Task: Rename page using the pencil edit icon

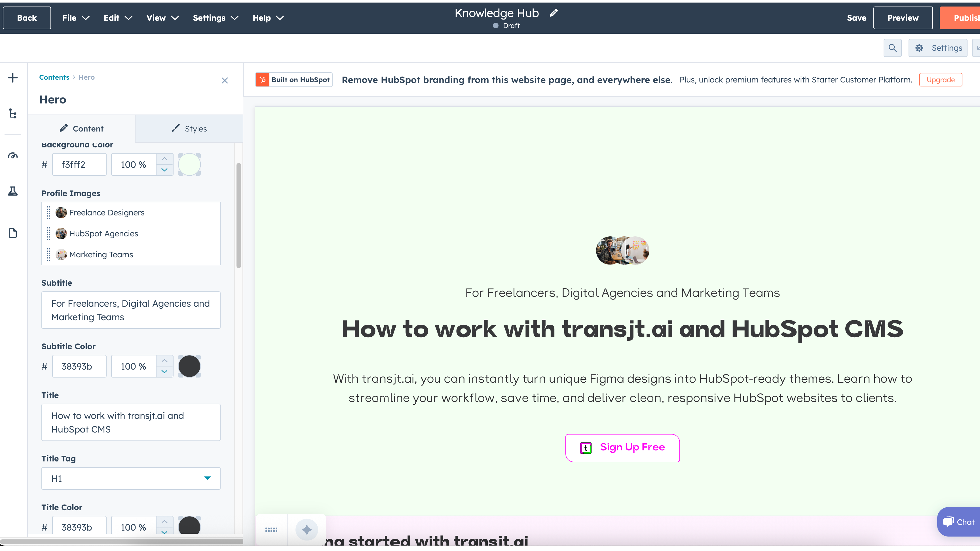Action: [554, 12]
